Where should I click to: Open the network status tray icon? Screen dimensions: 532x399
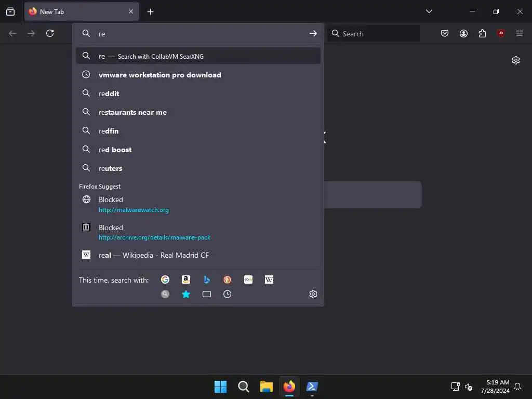[455, 387]
